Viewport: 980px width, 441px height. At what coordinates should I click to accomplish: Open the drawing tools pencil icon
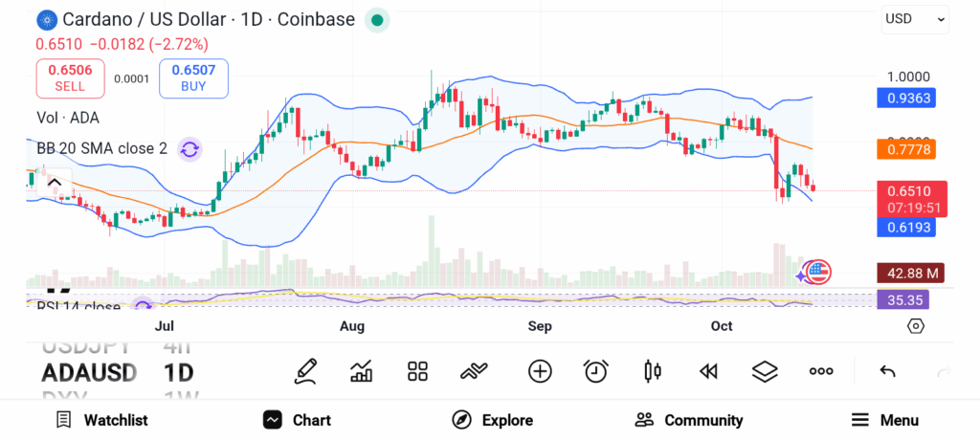pos(305,371)
